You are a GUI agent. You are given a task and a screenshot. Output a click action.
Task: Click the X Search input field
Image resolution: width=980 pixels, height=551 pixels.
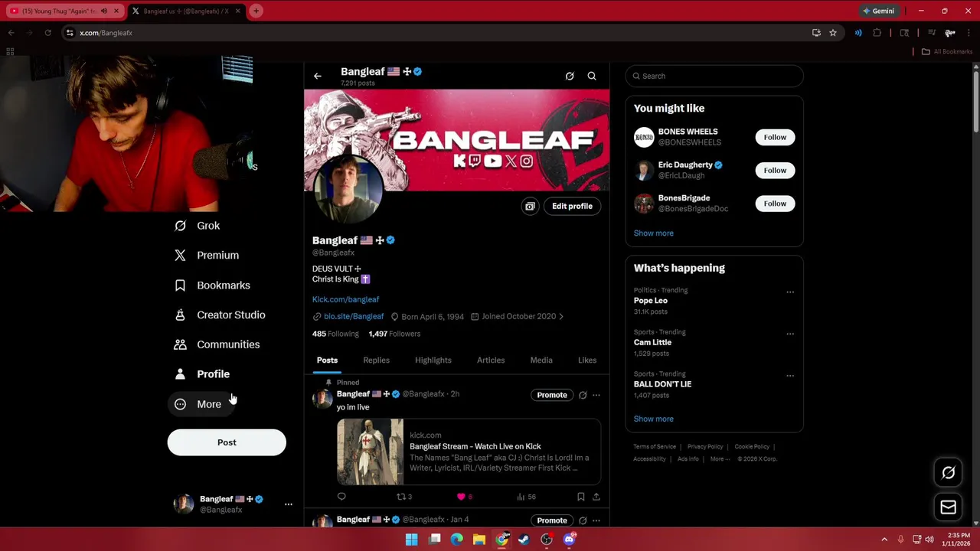pos(714,76)
